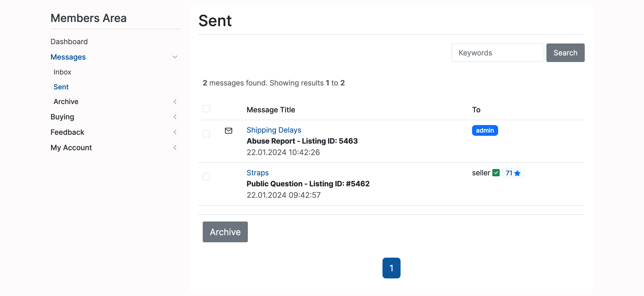644x296 pixels.
Task: Click the blue star rating icon
Action: (517, 173)
